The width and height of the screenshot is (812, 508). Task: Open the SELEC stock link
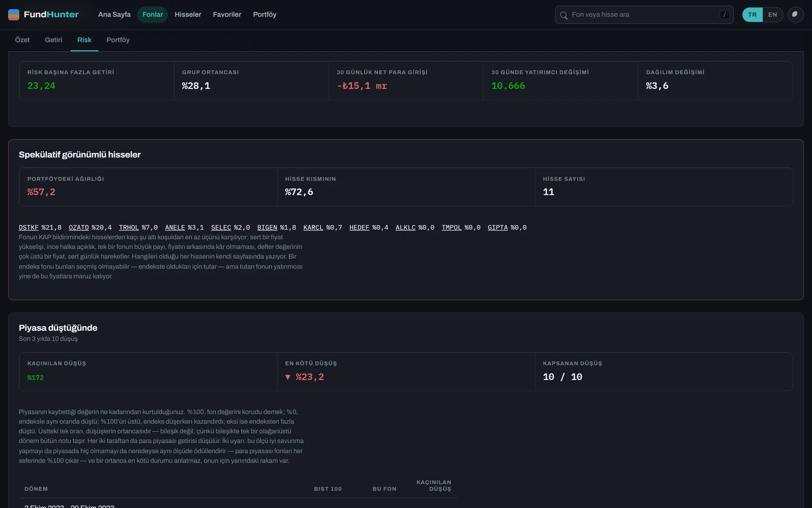tap(221, 228)
